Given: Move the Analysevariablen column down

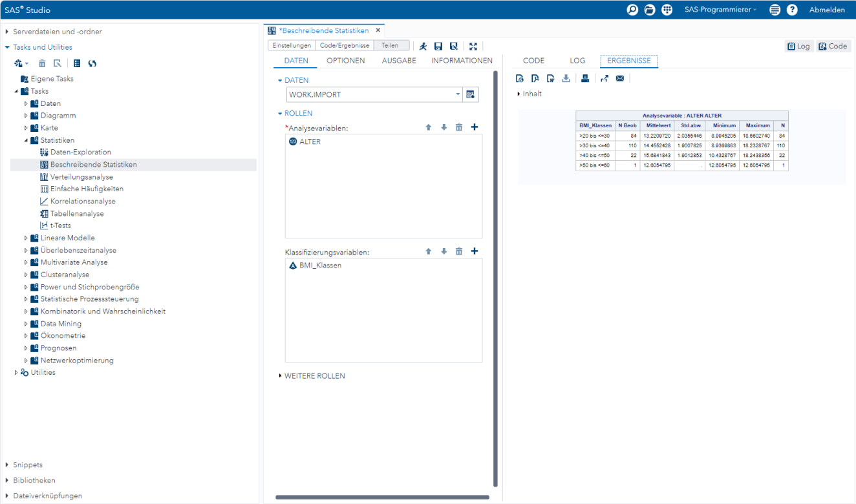Looking at the screenshot, I should [444, 127].
